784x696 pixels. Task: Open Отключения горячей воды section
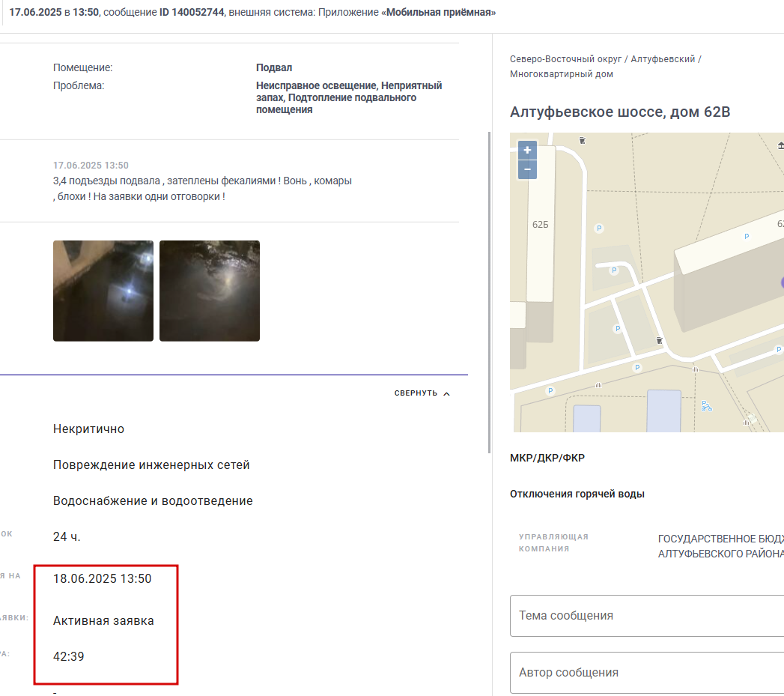pos(577,494)
